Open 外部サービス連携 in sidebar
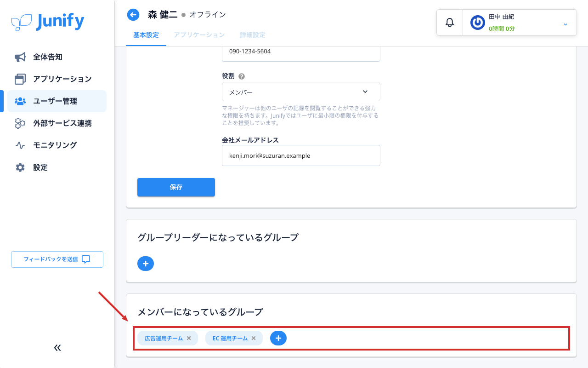This screenshot has height=368, width=588. click(57, 123)
